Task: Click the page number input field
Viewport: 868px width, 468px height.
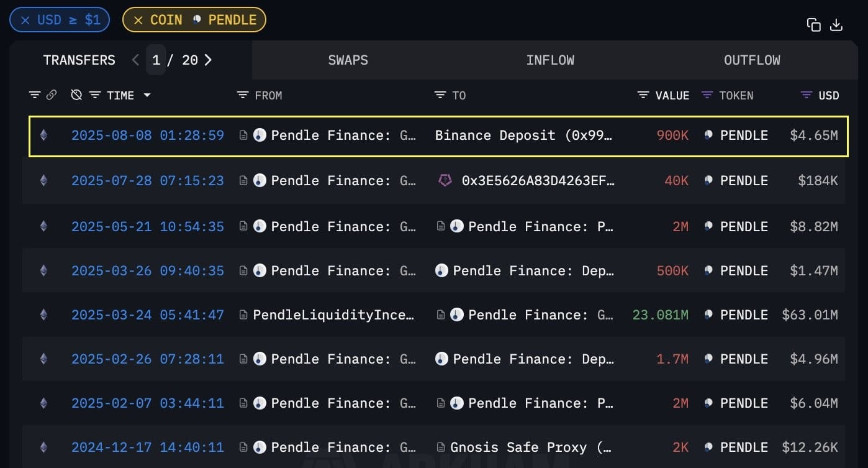Action: tap(156, 60)
